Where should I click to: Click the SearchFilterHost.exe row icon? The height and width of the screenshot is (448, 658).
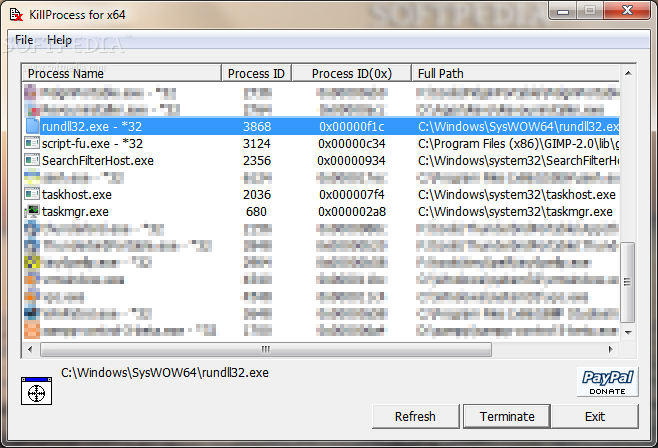tap(32, 160)
